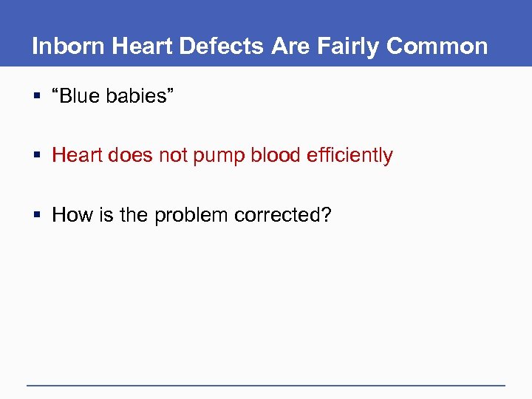Image resolution: width=532 pixels, height=399 pixels.
Task: Click the bullet before "How is the problem"
Action: point(36,216)
